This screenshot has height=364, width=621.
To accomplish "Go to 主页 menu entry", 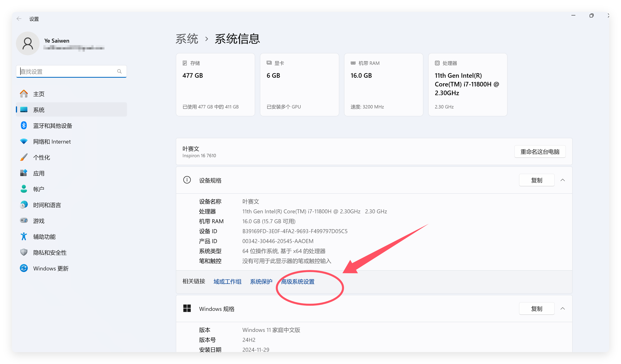I will point(71,94).
